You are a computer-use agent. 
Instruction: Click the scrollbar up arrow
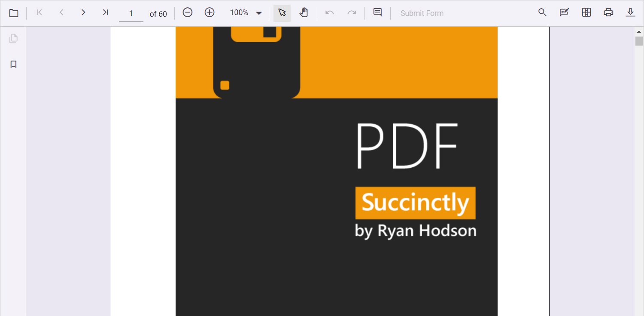tap(639, 31)
